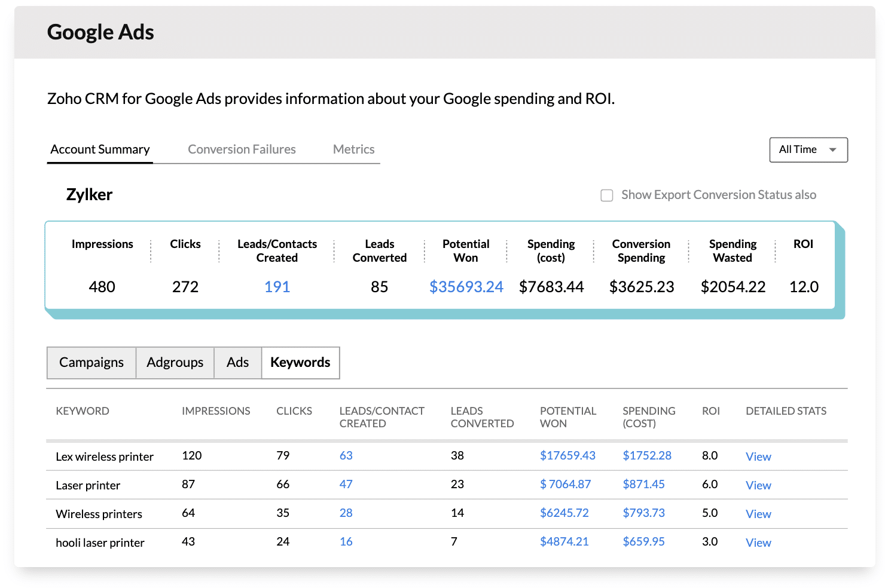Click the $871.45 spending for Laser printer
This screenshot has width=885, height=588.
(x=643, y=484)
